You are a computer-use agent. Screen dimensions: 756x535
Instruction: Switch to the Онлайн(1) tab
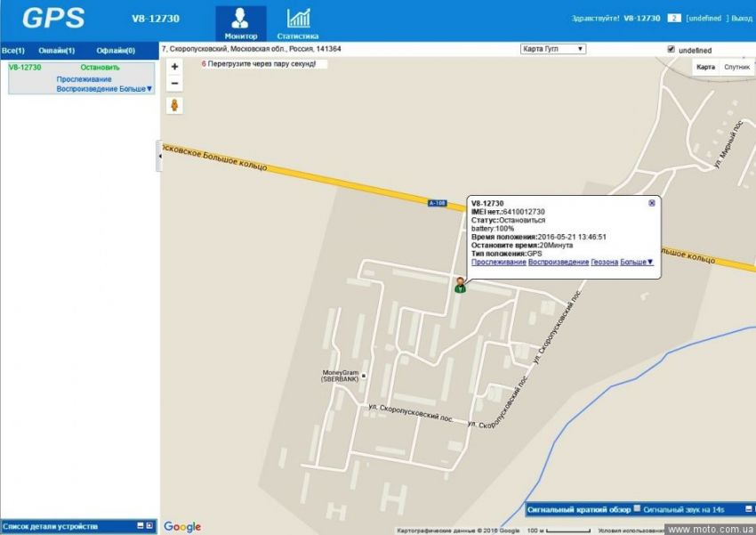point(57,51)
